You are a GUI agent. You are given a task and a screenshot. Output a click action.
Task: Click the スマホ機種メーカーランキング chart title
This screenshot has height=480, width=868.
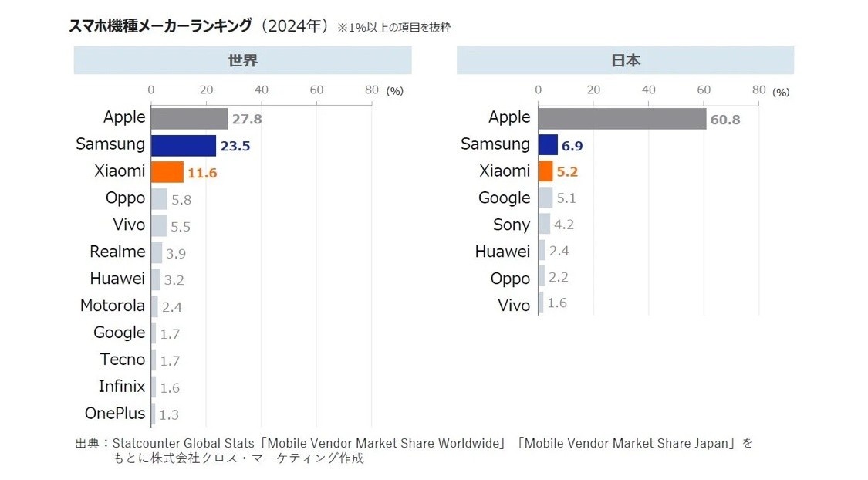tap(160, 25)
